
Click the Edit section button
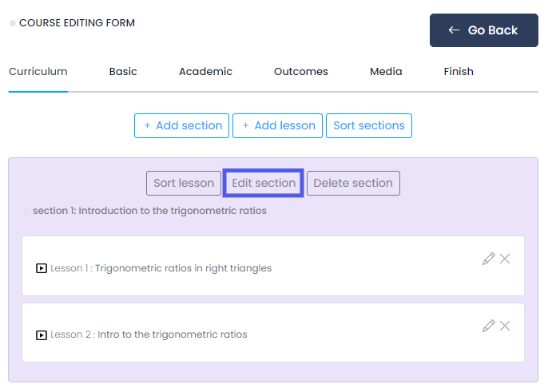coord(264,183)
